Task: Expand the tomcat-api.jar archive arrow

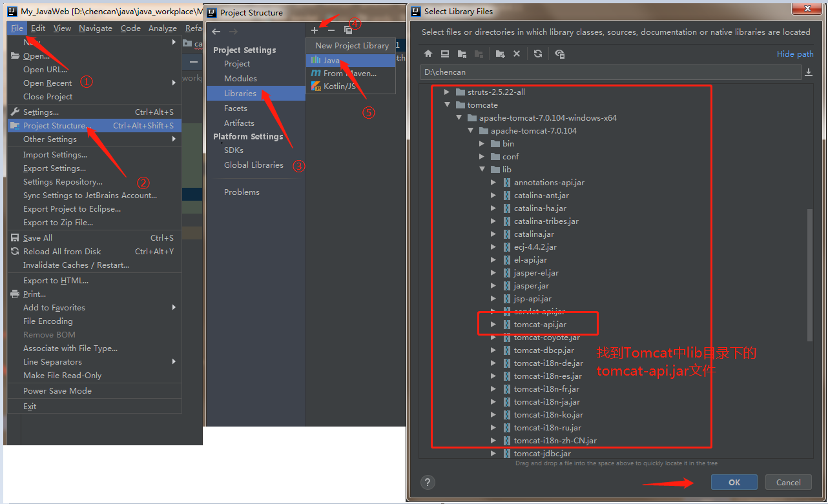Action: [493, 324]
